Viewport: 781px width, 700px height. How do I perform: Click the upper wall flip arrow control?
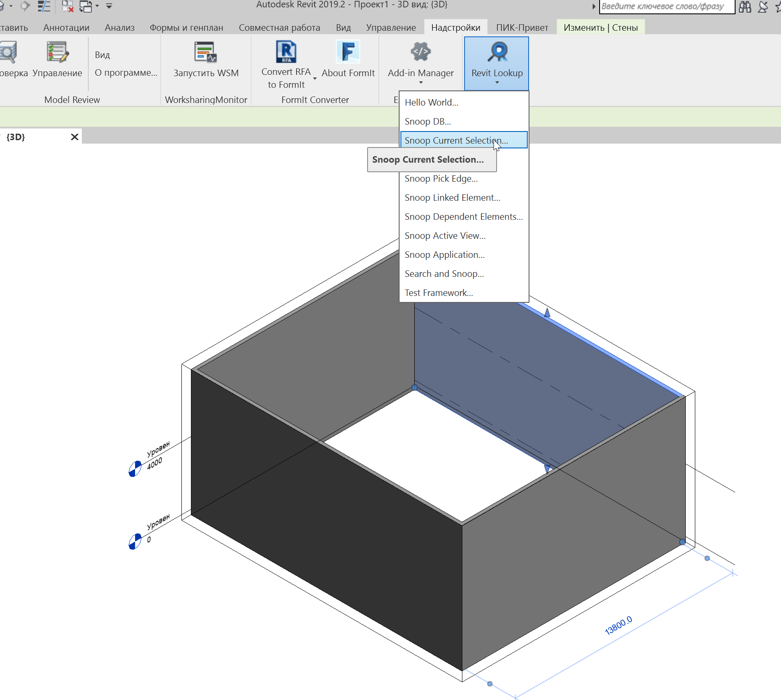click(547, 312)
